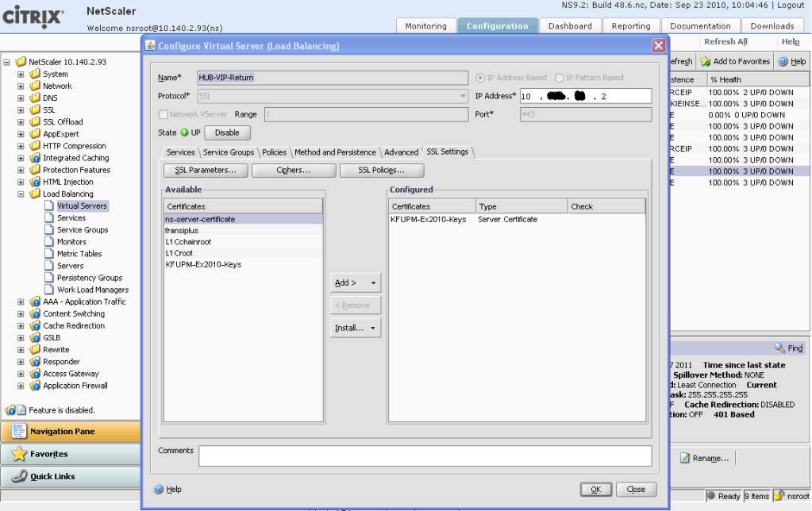The image size is (812, 511).
Task: Toggle the Network VServer checkbox
Action: coord(164,114)
